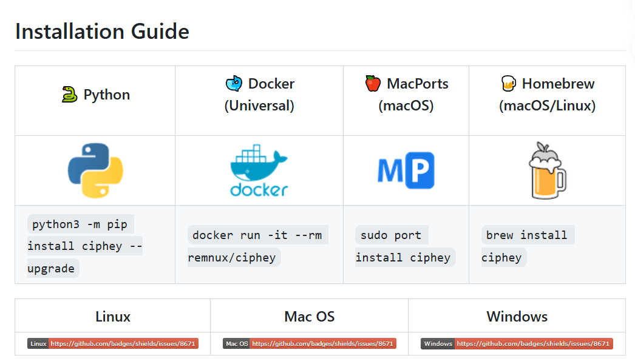Click the Mac OS column header

coord(309,316)
